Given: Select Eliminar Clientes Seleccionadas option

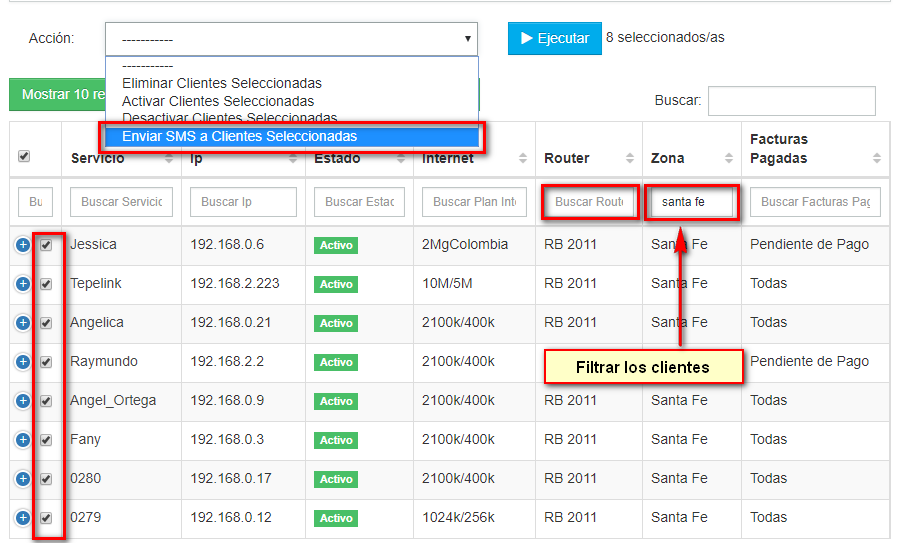Looking at the screenshot, I should (x=221, y=83).
